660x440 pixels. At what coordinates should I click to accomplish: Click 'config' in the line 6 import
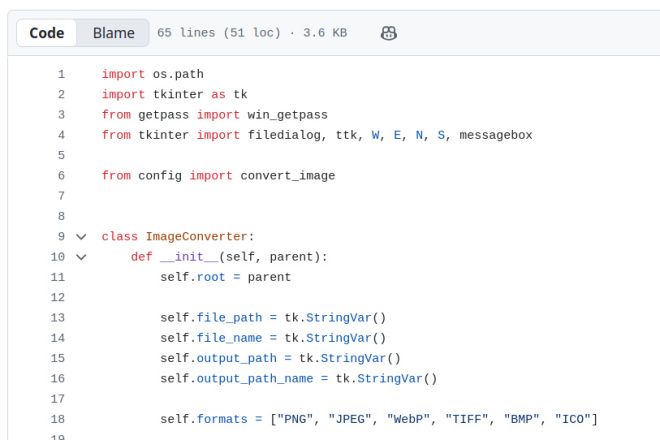point(160,176)
